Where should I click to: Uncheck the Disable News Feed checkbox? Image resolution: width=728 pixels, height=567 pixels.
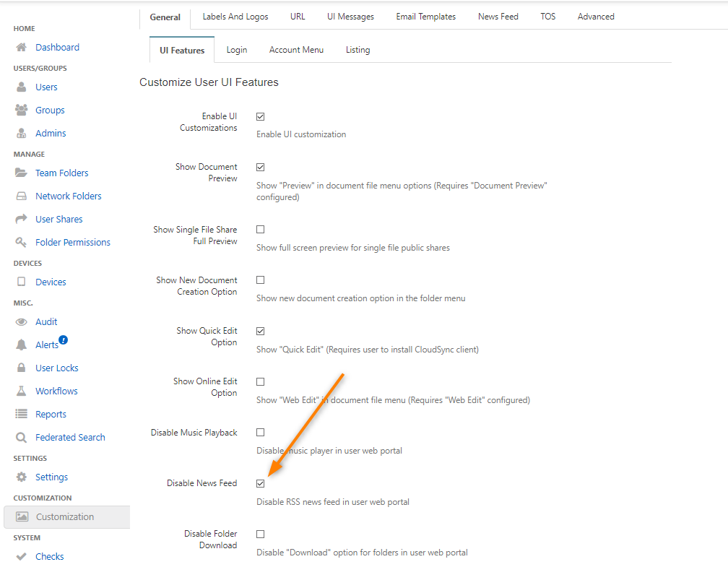pos(261,483)
